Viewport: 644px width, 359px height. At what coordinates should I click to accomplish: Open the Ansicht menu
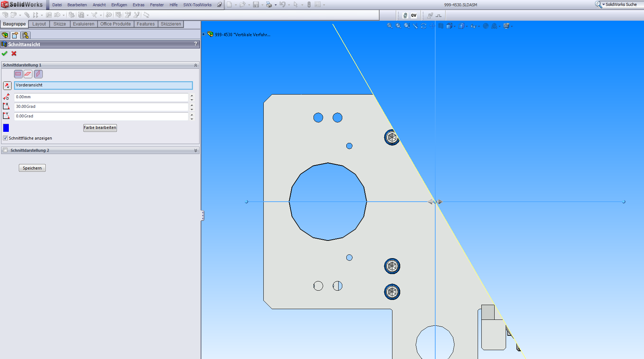99,5
